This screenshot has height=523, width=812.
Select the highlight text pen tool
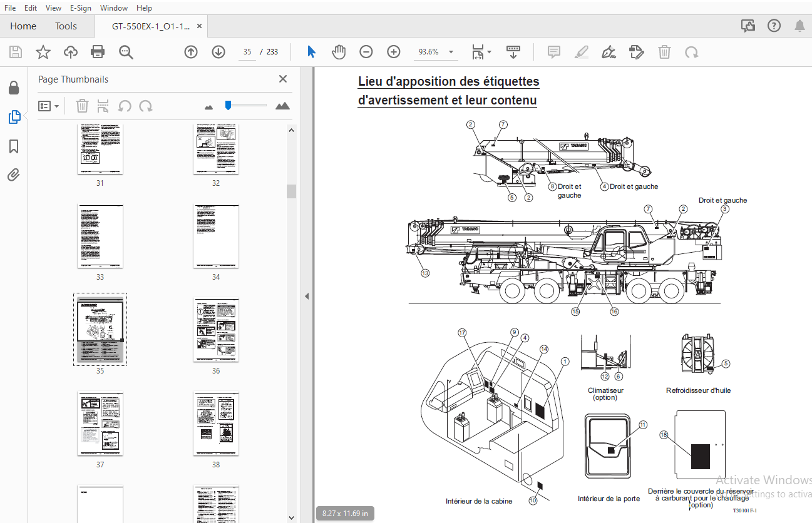pyautogui.click(x=582, y=52)
